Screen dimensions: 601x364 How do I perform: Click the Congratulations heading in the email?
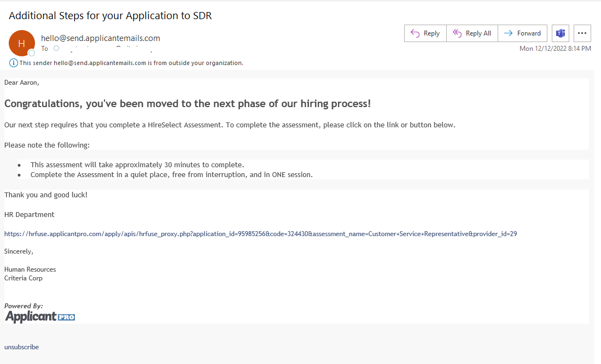[188, 104]
